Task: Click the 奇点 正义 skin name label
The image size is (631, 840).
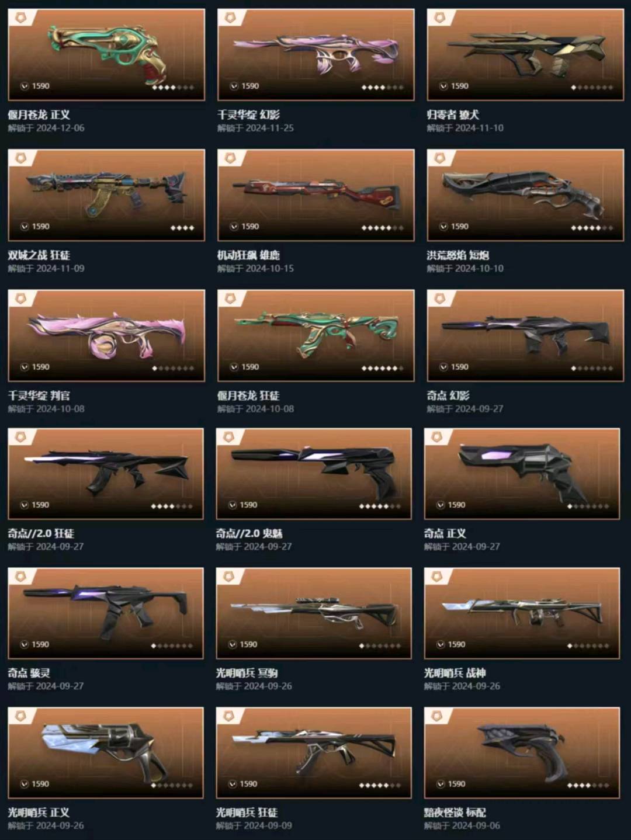Action: click(445, 533)
